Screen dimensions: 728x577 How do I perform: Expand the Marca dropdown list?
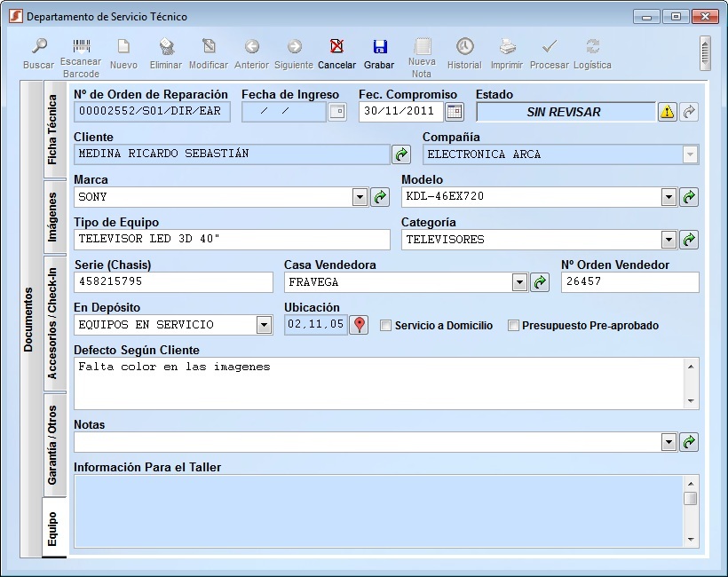click(x=360, y=197)
